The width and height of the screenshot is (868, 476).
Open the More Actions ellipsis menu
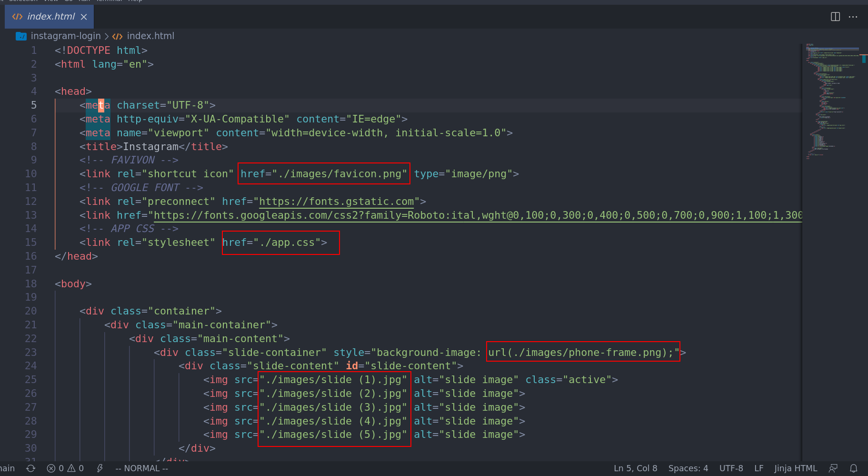pos(853,17)
